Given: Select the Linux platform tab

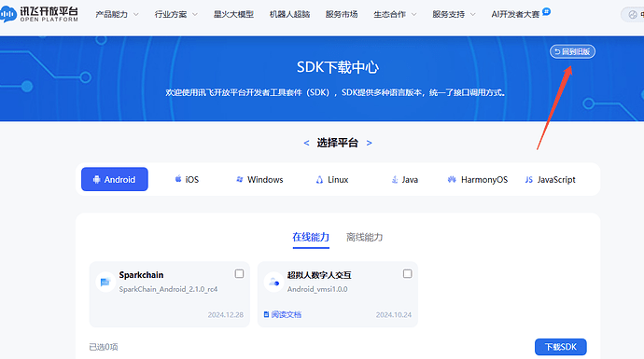Looking at the screenshot, I should tap(332, 179).
